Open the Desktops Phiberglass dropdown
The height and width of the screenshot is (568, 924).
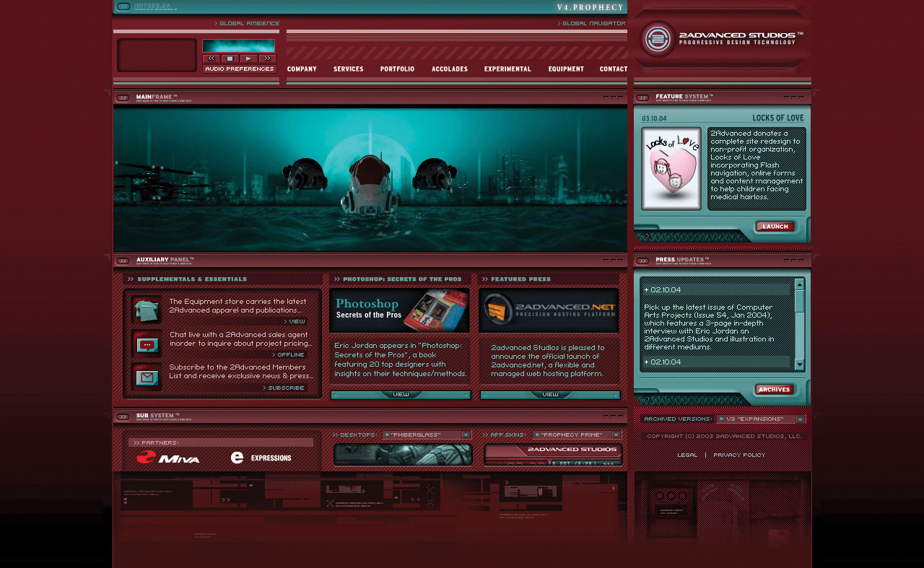[427, 434]
